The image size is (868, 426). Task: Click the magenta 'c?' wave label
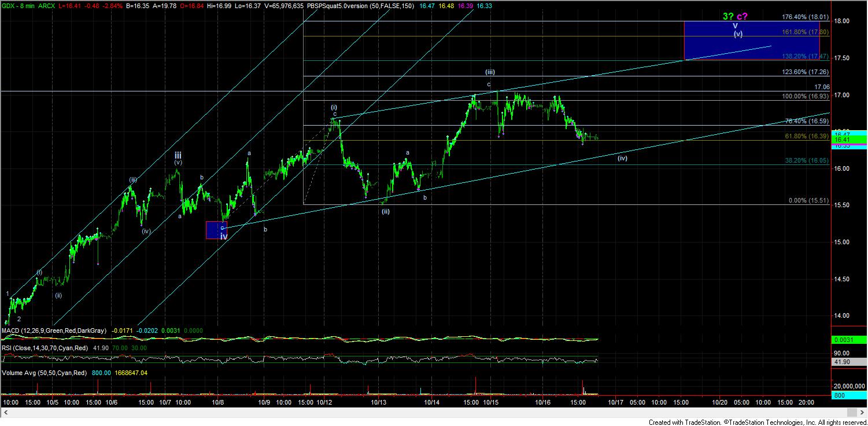point(743,16)
